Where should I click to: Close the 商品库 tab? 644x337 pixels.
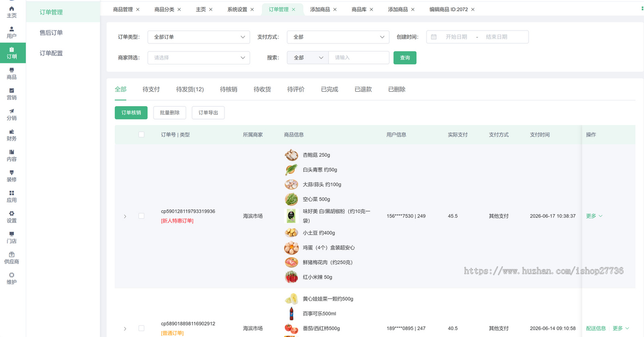(x=371, y=10)
